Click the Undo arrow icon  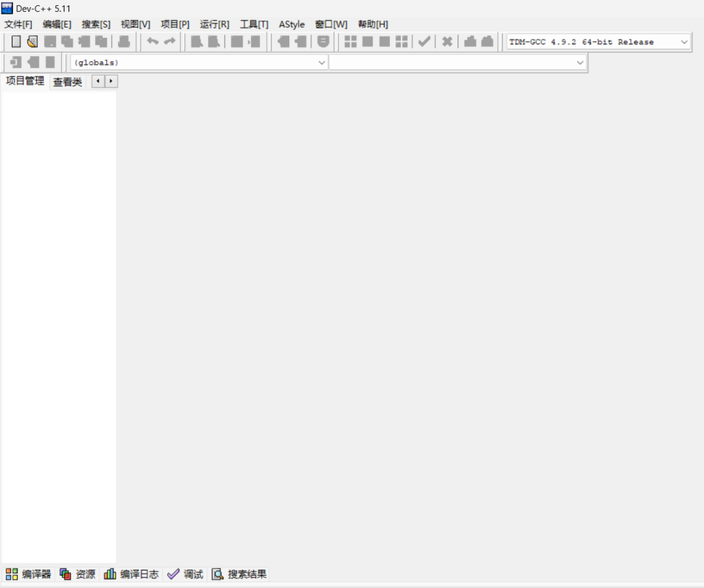153,42
